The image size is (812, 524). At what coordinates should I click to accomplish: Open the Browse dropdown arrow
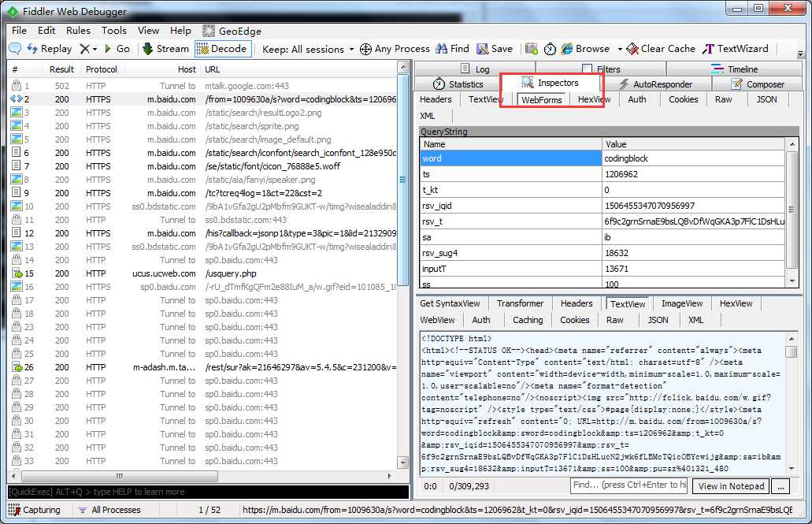tap(620, 49)
